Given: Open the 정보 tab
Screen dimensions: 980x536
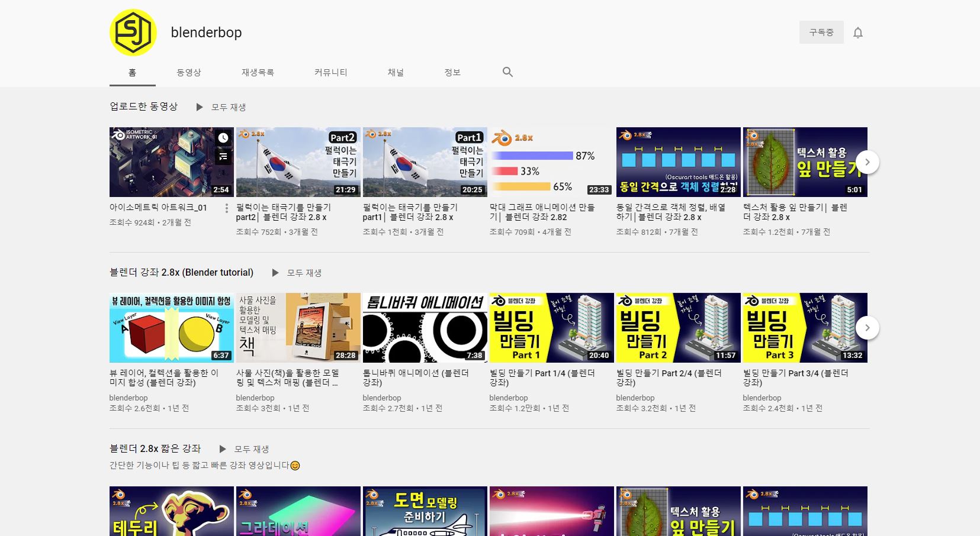Looking at the screenshot, I should (x=452, y=72).
